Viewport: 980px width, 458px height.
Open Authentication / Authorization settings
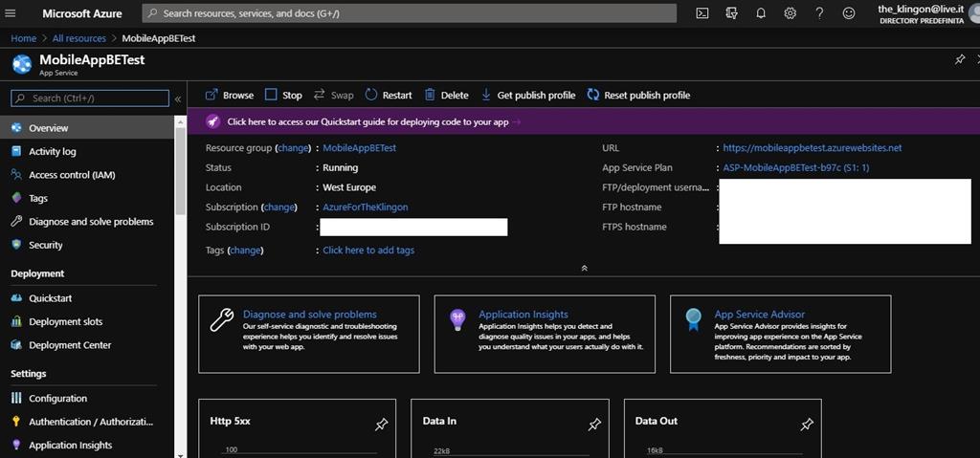click(87, 422)
